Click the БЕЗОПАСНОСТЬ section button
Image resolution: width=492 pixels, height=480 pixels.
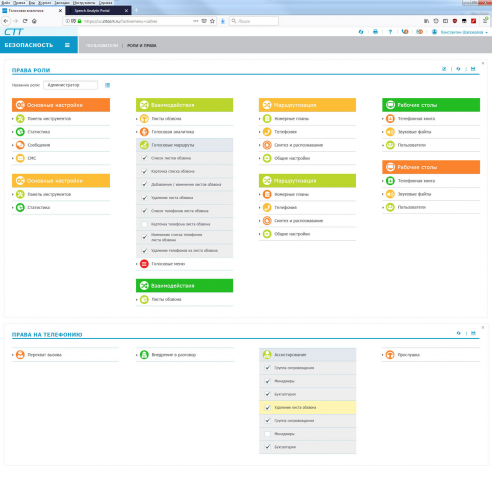[39, 45]
